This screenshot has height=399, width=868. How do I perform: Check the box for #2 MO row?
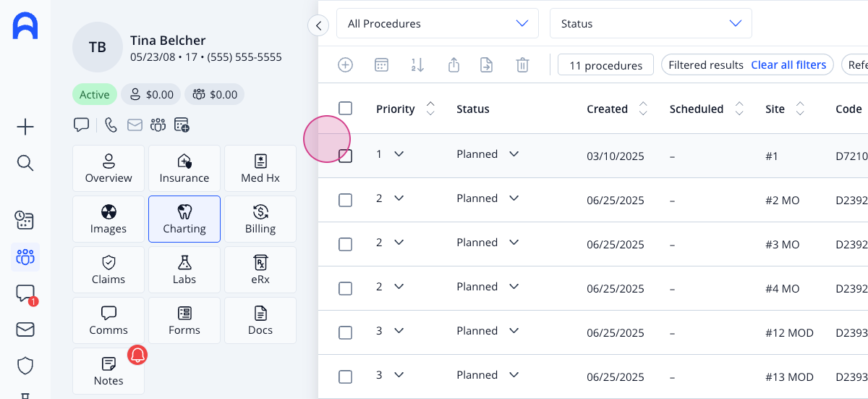coord(346,200)
